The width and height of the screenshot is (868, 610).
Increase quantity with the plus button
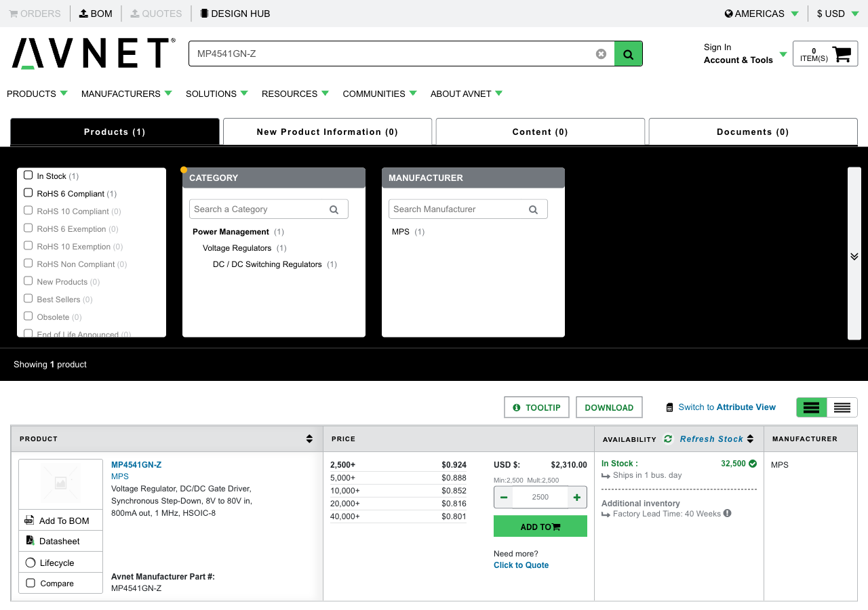pos(577,497)
